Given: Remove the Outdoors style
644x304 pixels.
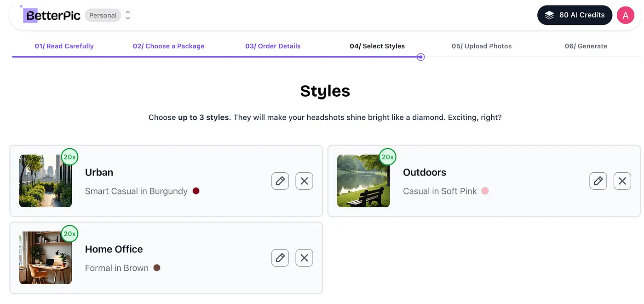Looking at the screenshot, I should tap(622, 181).
